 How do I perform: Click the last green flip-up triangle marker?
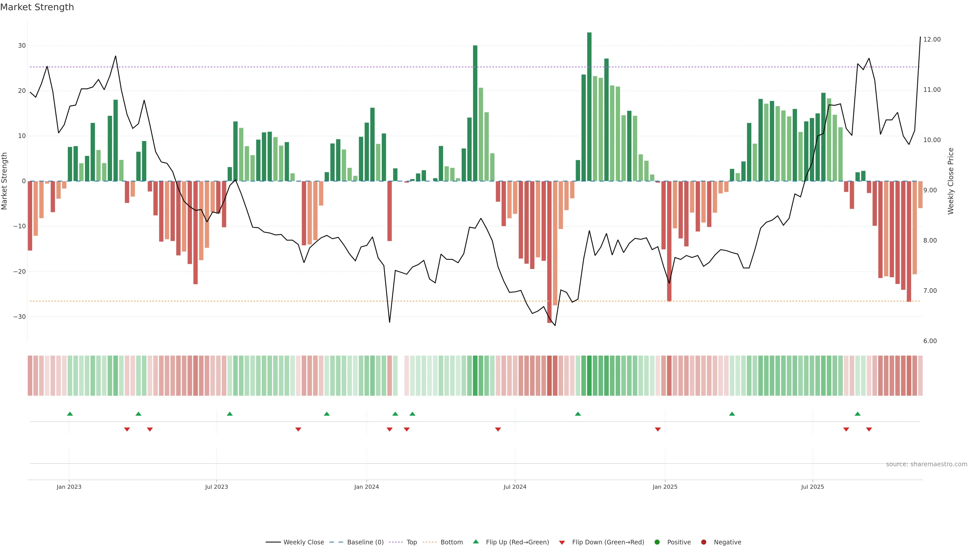coord(857,414)
